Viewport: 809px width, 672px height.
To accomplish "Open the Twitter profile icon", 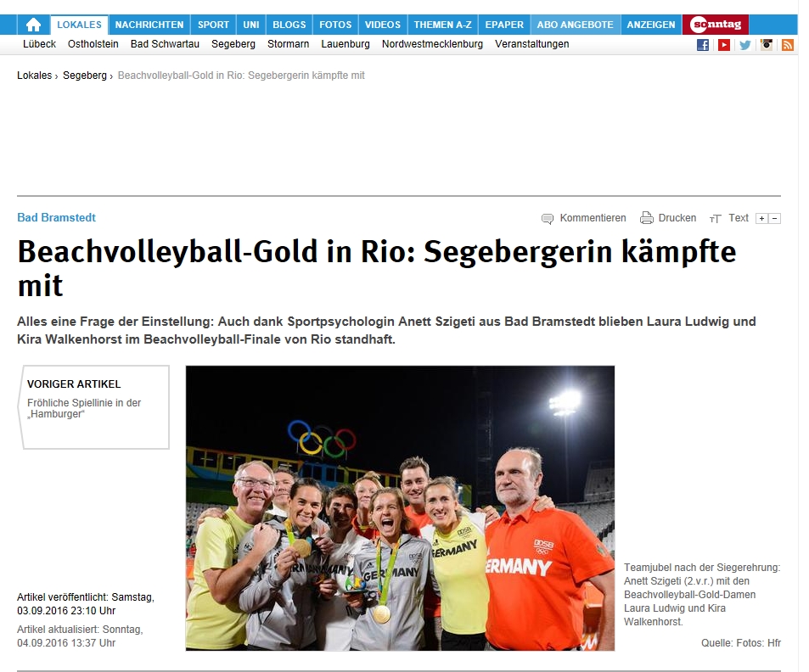I will [744, 45].
